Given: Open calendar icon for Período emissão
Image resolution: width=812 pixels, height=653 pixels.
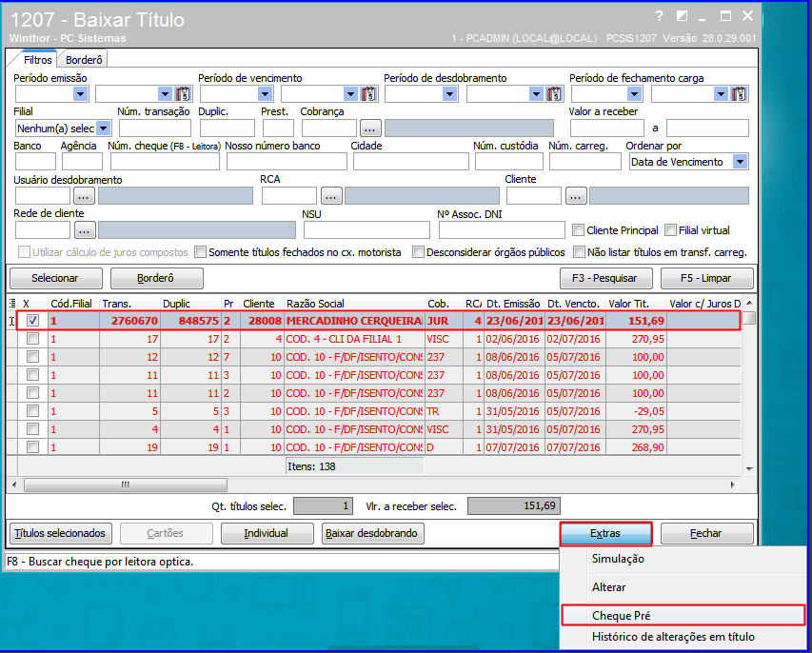Looking at the screenshot, I should [183, 94].
